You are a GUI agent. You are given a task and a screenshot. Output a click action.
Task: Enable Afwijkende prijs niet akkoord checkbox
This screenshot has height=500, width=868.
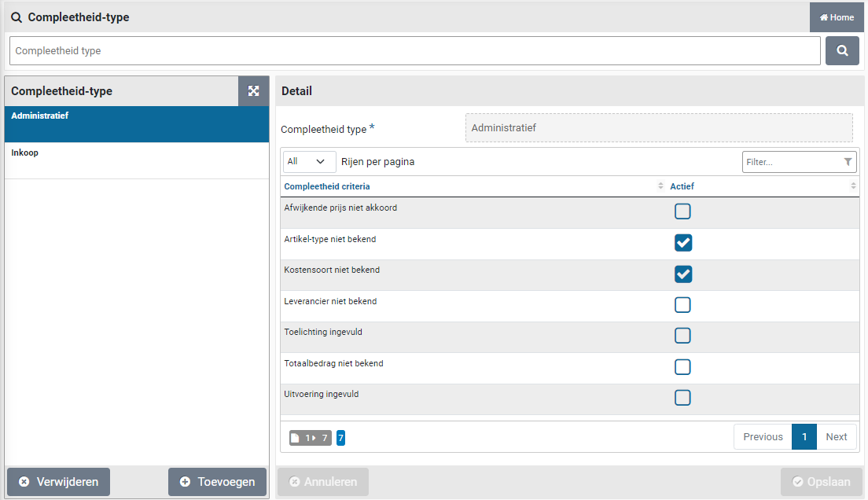[682, 211]
